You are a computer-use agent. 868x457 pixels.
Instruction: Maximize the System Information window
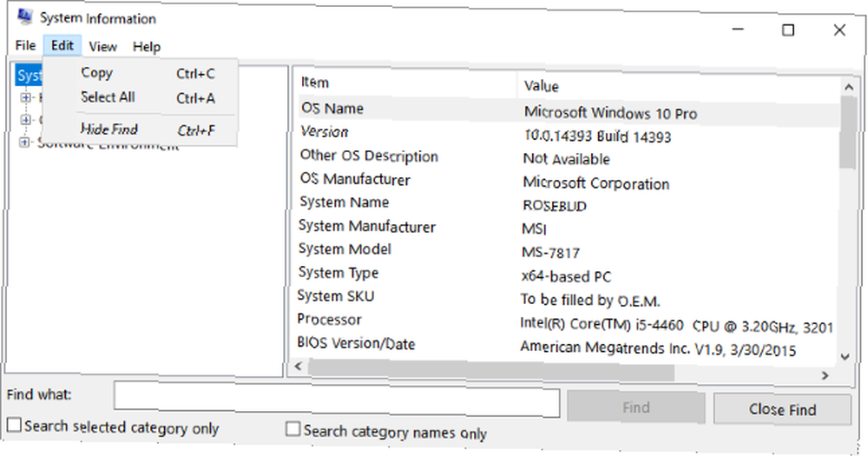(x=788, y=30)
